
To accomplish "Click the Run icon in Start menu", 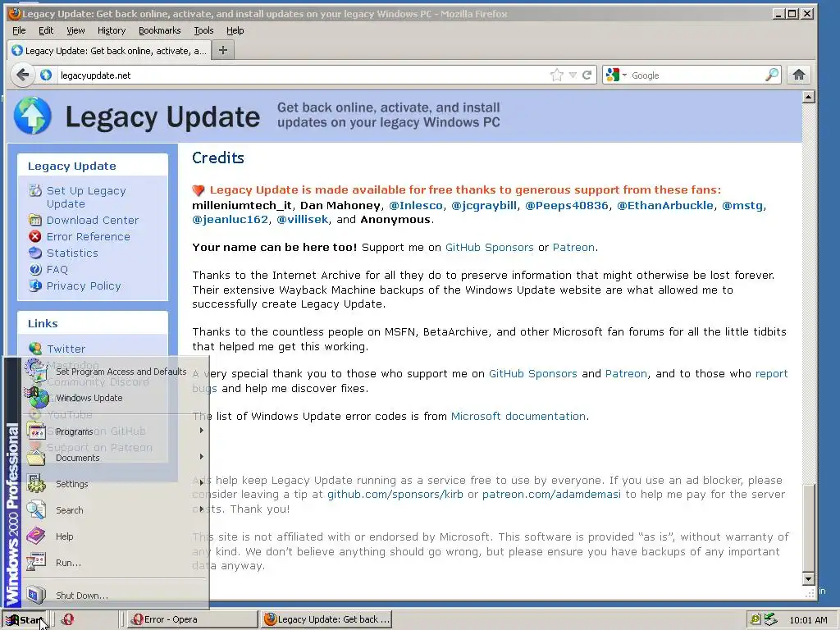I will (36, 563).
